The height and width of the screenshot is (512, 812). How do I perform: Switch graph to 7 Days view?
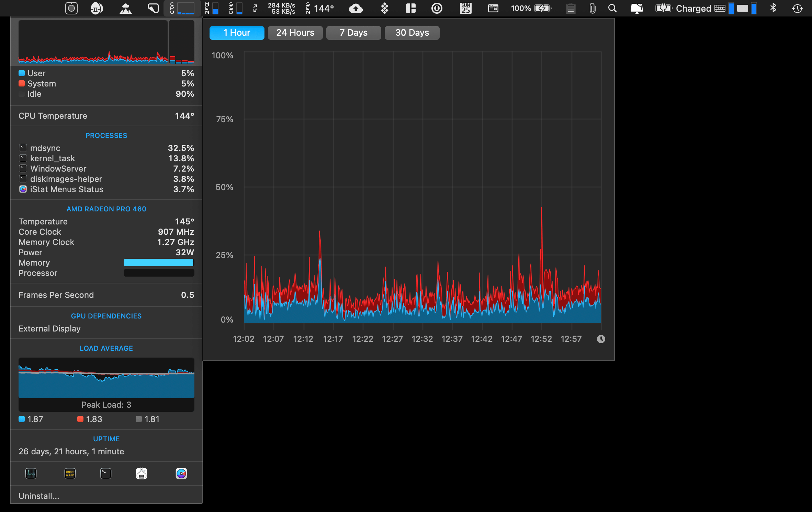353,33
